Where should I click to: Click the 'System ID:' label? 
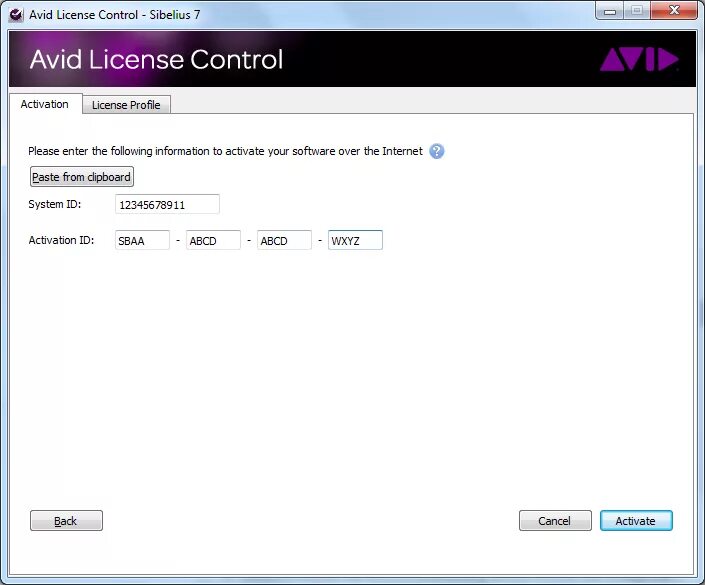point(54,204)
